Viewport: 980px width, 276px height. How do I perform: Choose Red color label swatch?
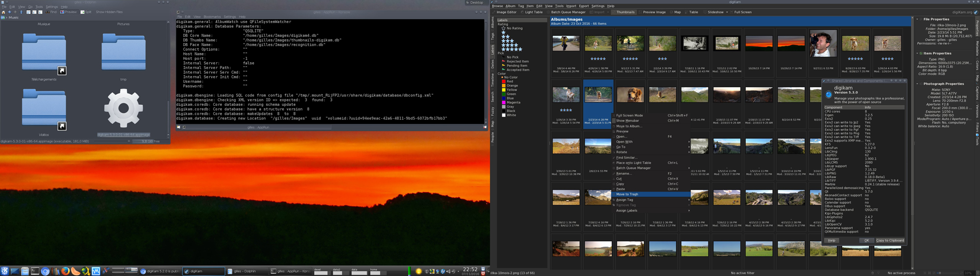tap(503, 81)
